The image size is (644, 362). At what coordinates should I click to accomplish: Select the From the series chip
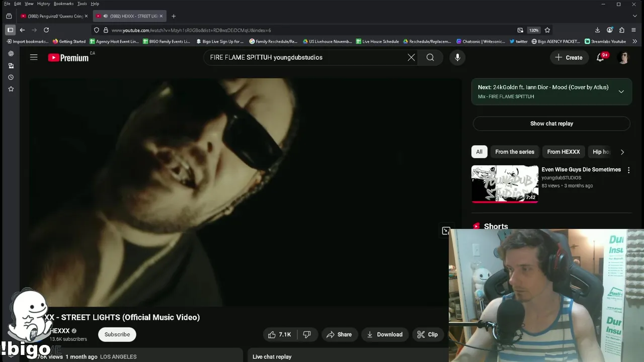pyautogui.click(x=515, y=152)
